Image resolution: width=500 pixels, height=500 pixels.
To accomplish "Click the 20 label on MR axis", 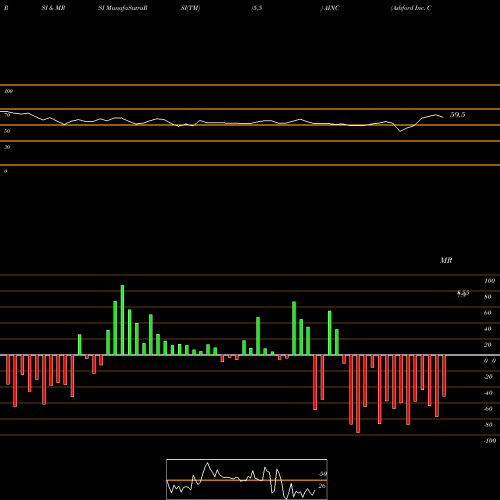I will (x=488, y=345).
